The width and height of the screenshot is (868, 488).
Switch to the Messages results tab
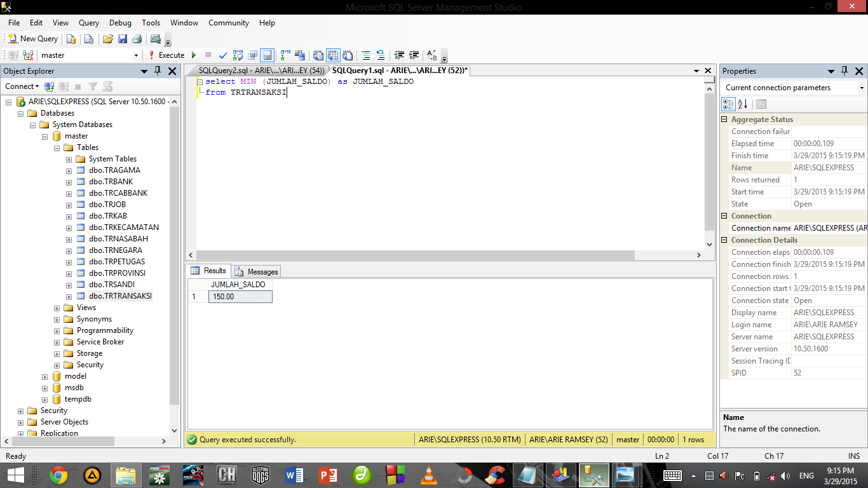click(256, 271)
